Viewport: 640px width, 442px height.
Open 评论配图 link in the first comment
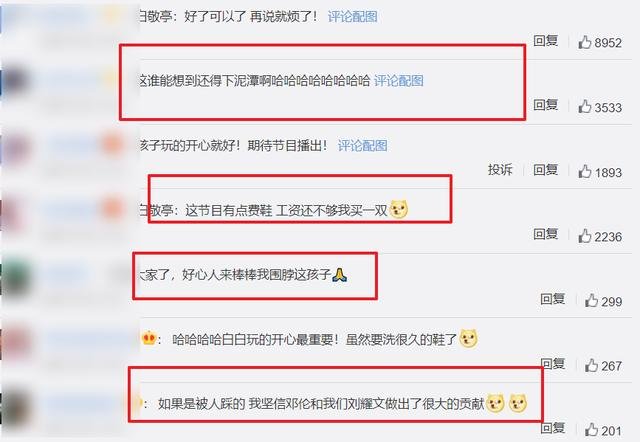tap(353, 17)
